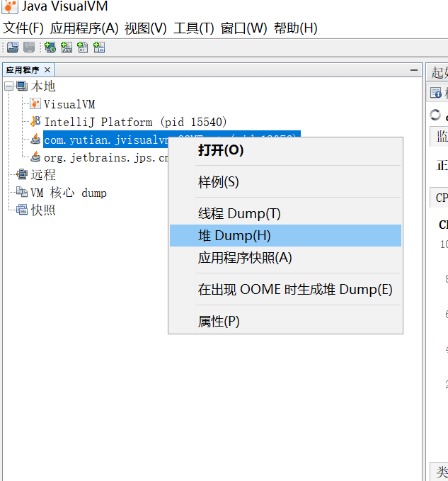Image resolution: width=448 pixels, height=481 pixels.
Task: Click the Add JMX Connection toolbar icon
Action: (67, 47)
